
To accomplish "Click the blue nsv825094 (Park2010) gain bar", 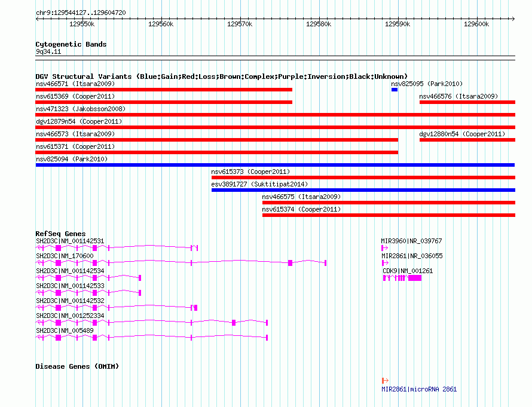I will (276, 165).
